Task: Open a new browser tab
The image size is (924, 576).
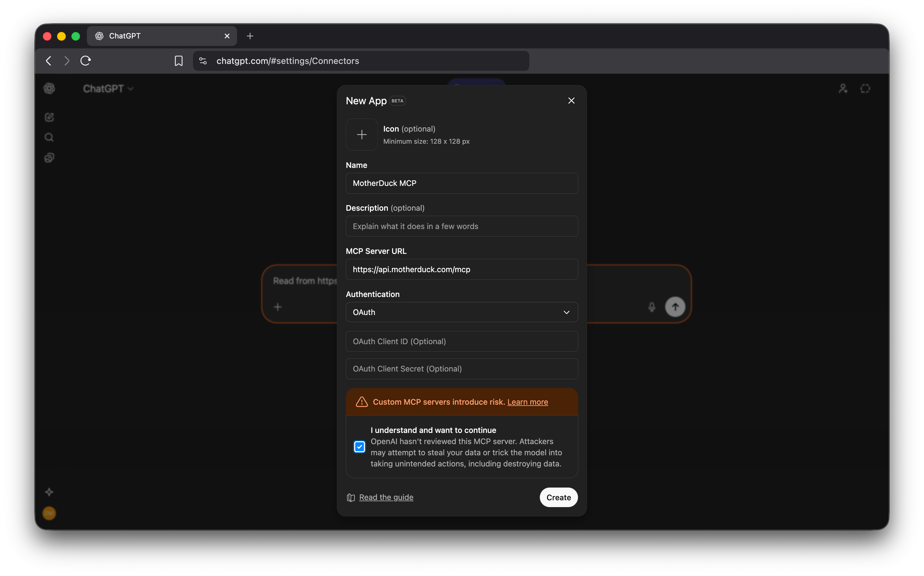Action: tap(249, 36)
